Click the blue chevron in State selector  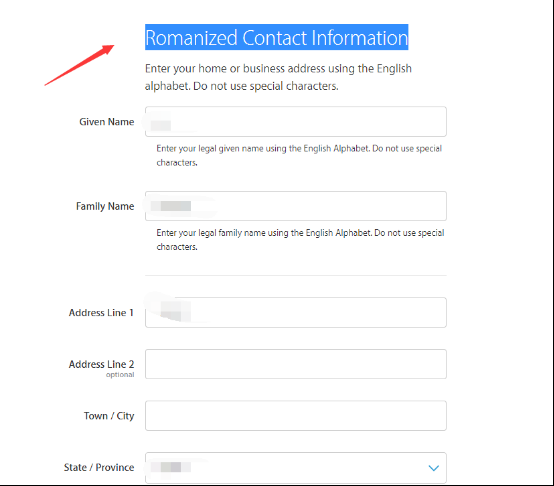tap(434, 468)
